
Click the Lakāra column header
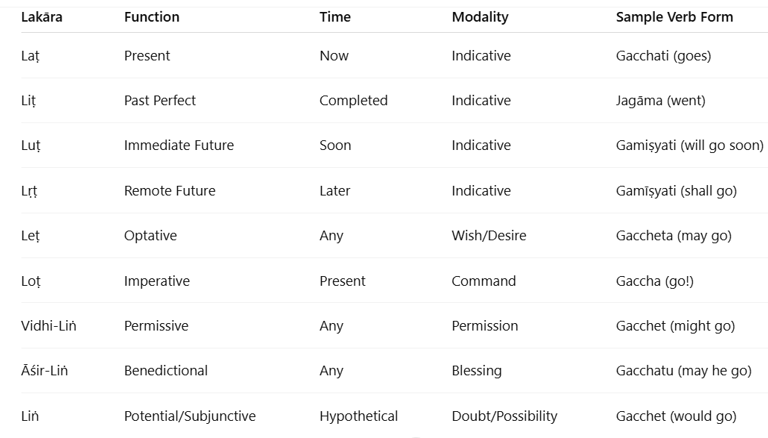42,17
